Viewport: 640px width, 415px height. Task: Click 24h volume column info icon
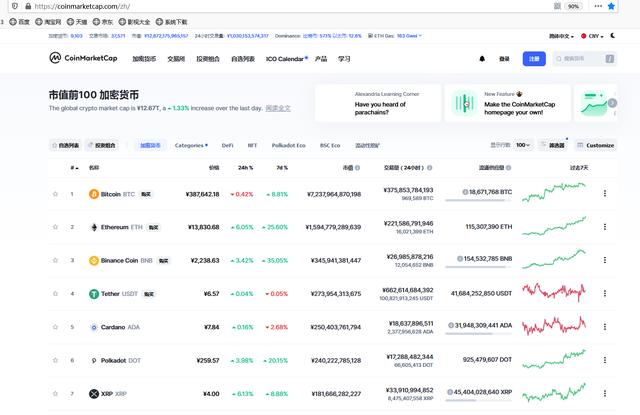[429, 168]
